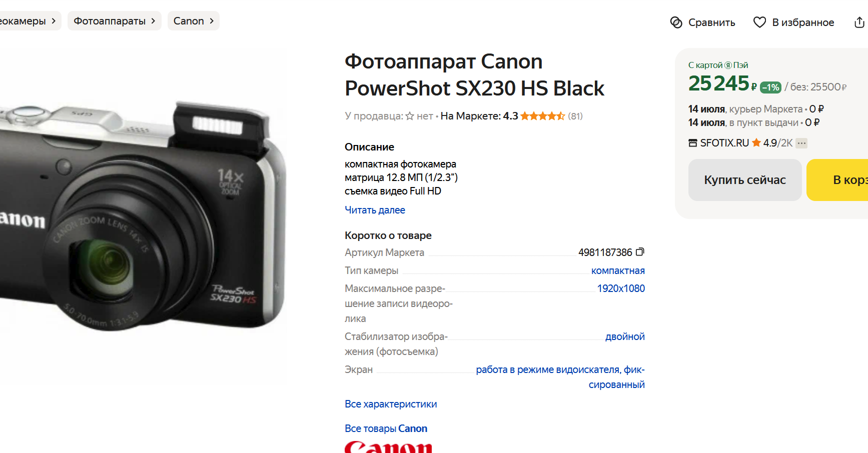Click the three-dots icon beside SFOTIX.RU rating

tap(801, 143)
